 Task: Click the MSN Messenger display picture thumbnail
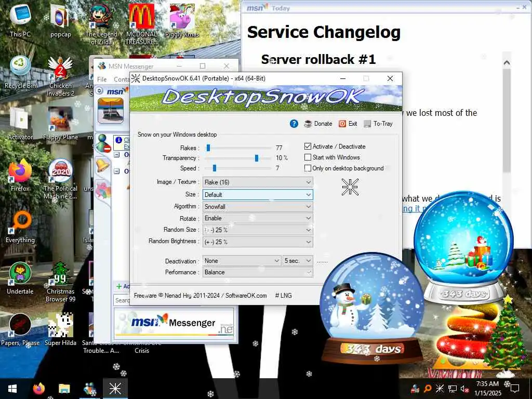click(111, 111)
